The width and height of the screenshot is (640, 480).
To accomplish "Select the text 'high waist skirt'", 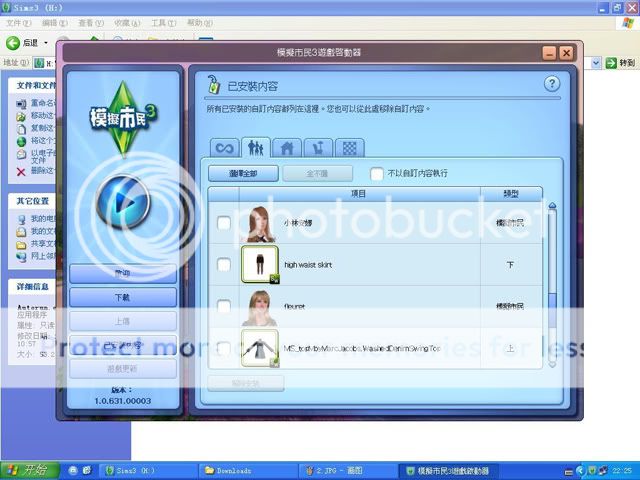I will [x=308, y=265].
